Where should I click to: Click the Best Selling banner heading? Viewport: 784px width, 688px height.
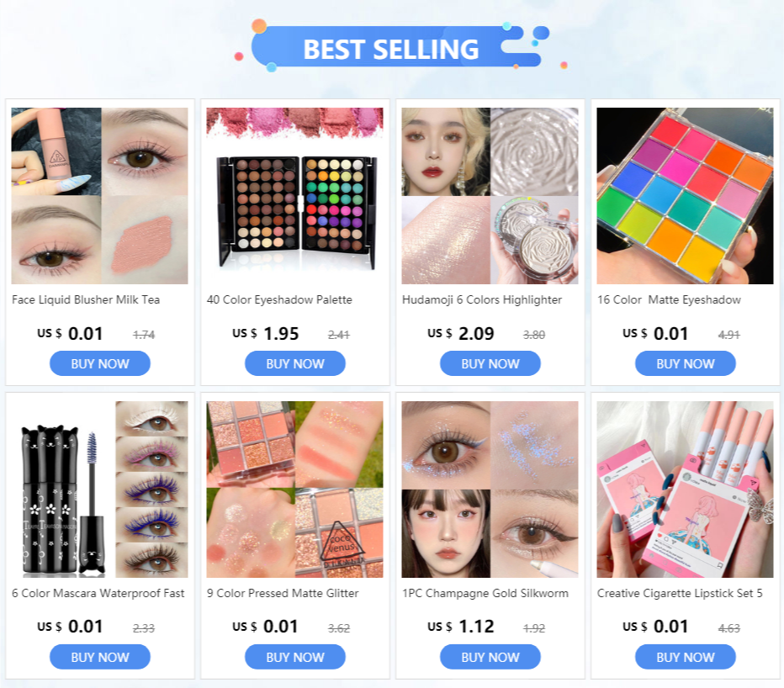pyautogui.click(x=391, y=49)
